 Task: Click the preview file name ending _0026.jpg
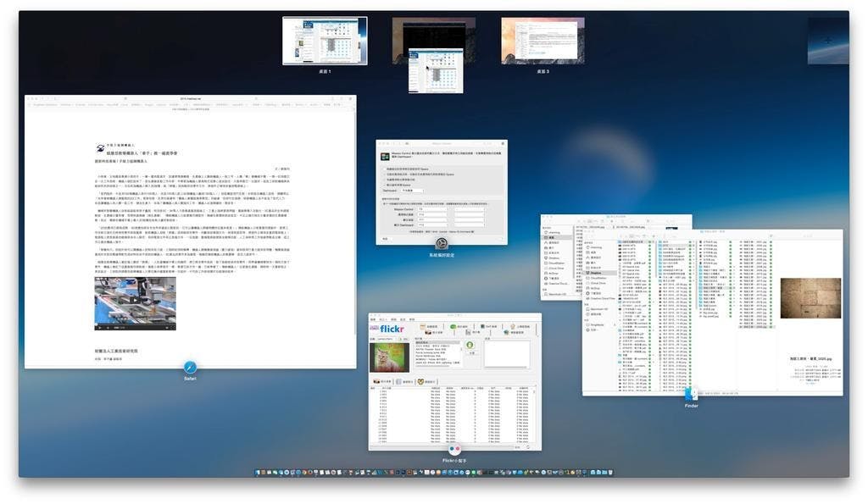coord(810,358)
